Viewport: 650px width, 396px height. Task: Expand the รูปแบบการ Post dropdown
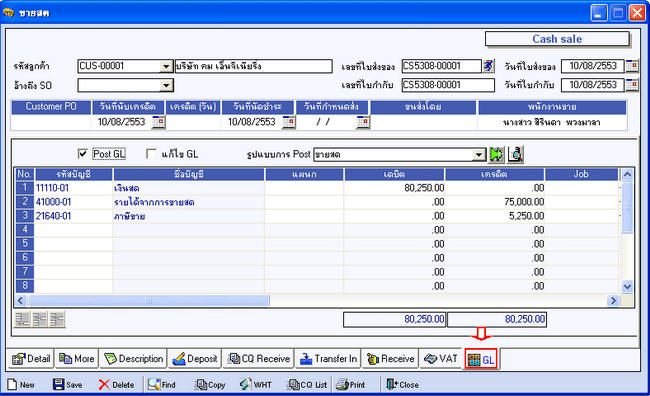[479, 155]
